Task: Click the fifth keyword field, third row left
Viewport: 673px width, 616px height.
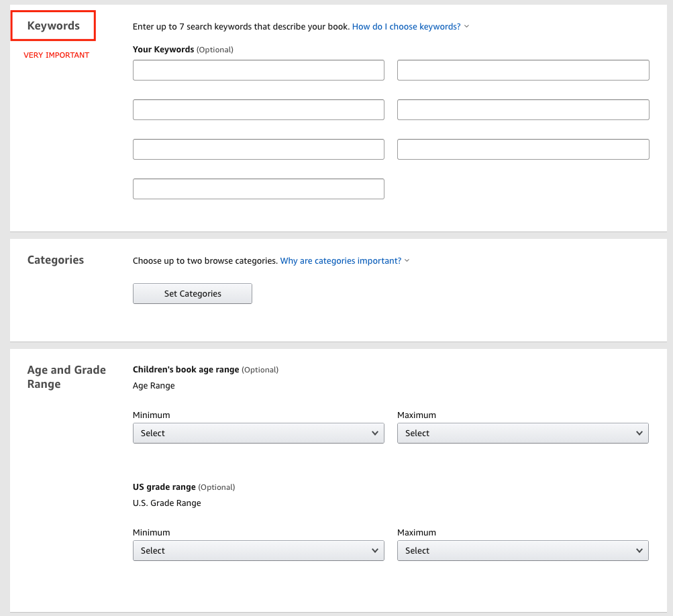Action: coord(258,150)
